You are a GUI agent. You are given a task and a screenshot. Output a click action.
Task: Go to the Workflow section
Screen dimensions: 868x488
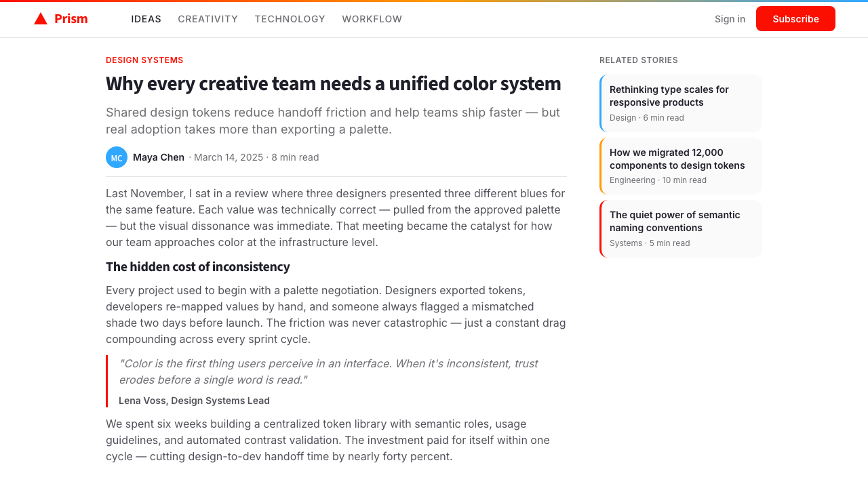click(x=372, y=19)
